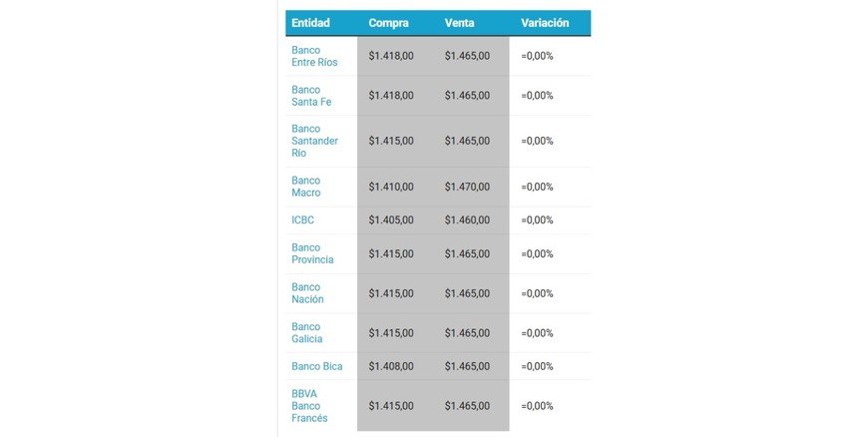
Task: Click the Compra column header
Action: click(x=388, y=23)
